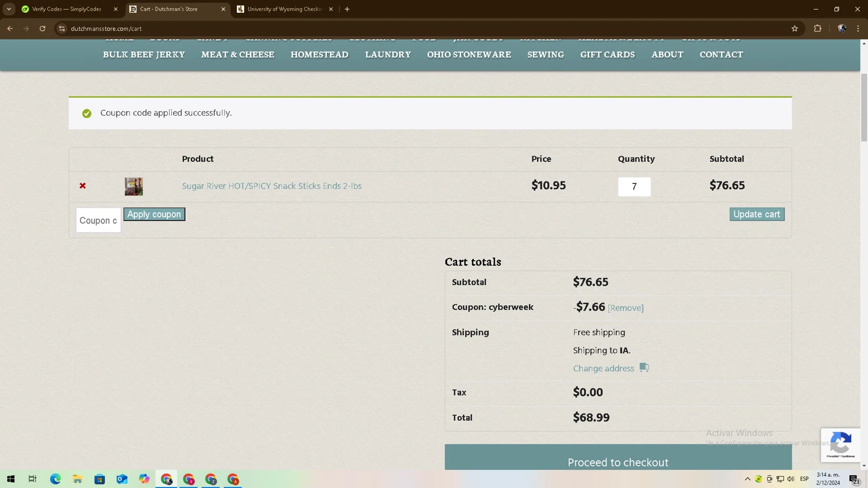Remove the Sugar River item with red X
This screenshot has width=868, height=488.
click(x=83, y=186)
